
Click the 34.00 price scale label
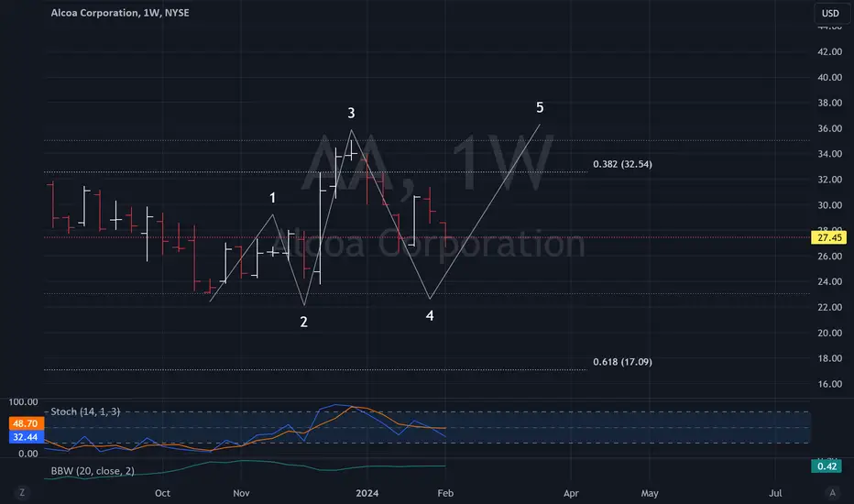pos(829,154)
